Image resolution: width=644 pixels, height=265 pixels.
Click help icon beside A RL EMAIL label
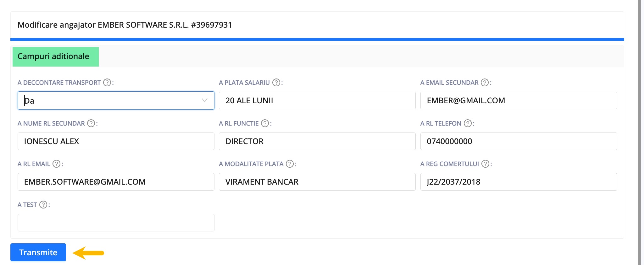(57, 164)
